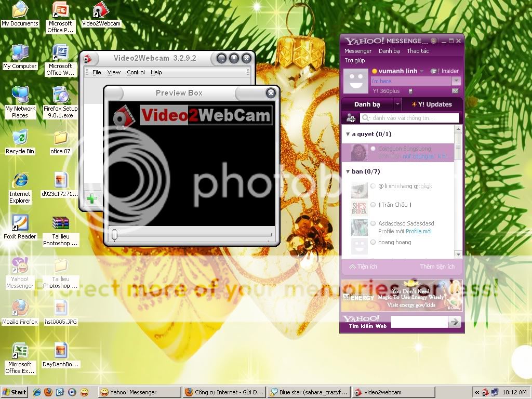
Task: Click the Thêm tiện ích link
Action: click(437, 267)
